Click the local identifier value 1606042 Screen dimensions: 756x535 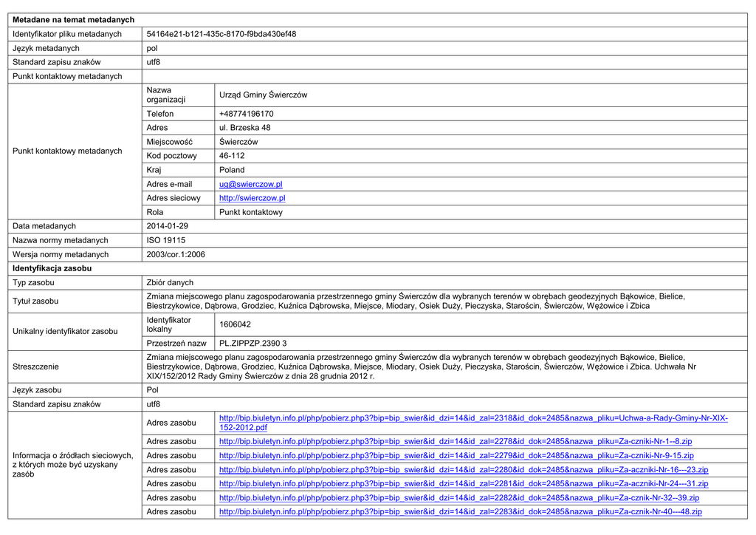click(x=235, y=324)
